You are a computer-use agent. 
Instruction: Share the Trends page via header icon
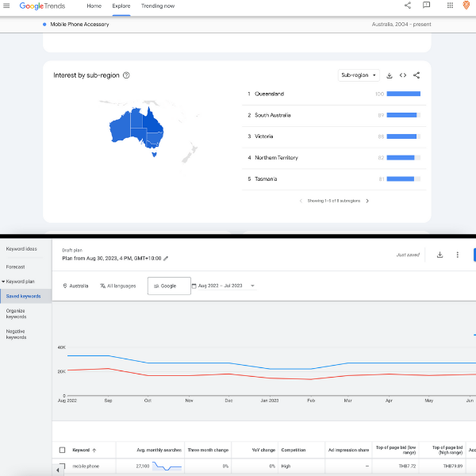tap(408, 6)
